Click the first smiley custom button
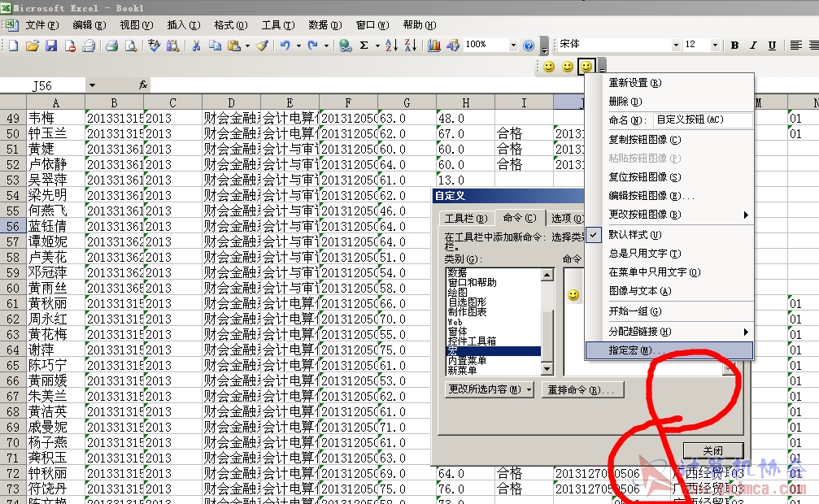The height and width of the screenshot is (504, 819). click(548, 67)
